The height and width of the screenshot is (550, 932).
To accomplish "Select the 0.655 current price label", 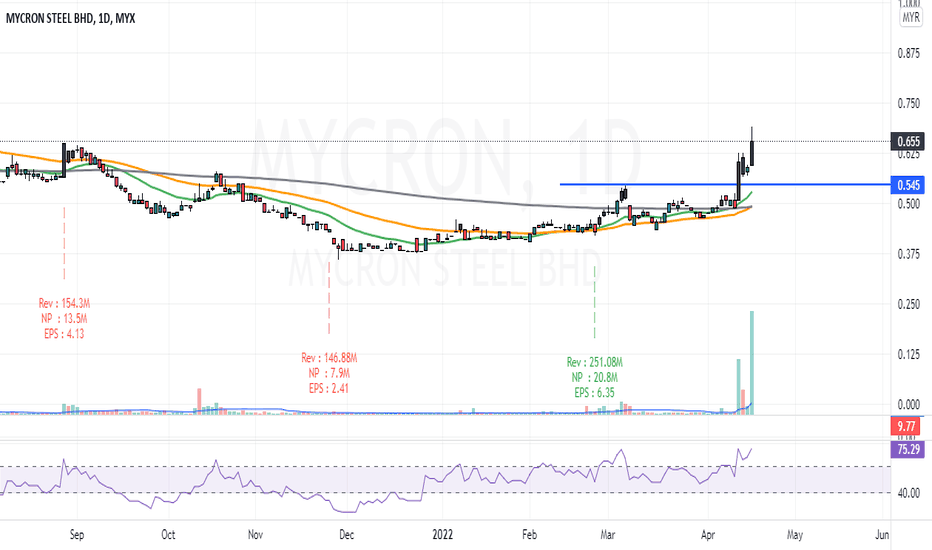I will point(908,142).
